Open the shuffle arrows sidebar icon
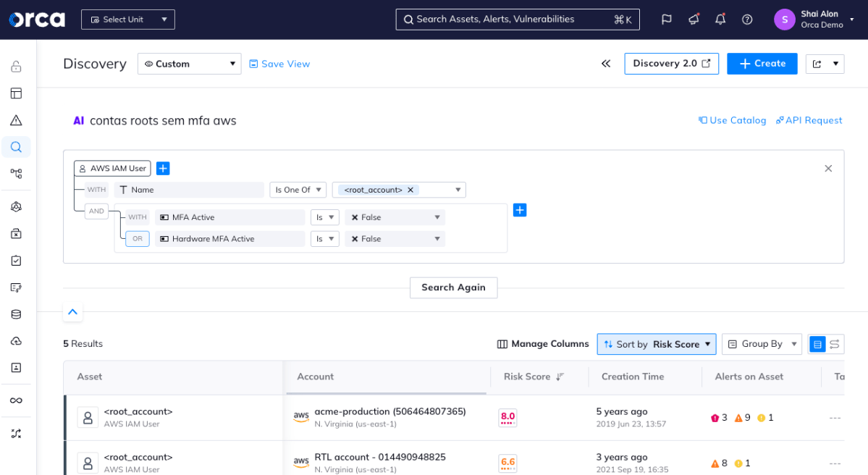Image resolution: width=868 pixels, height=475 pixels. point(16,434)
